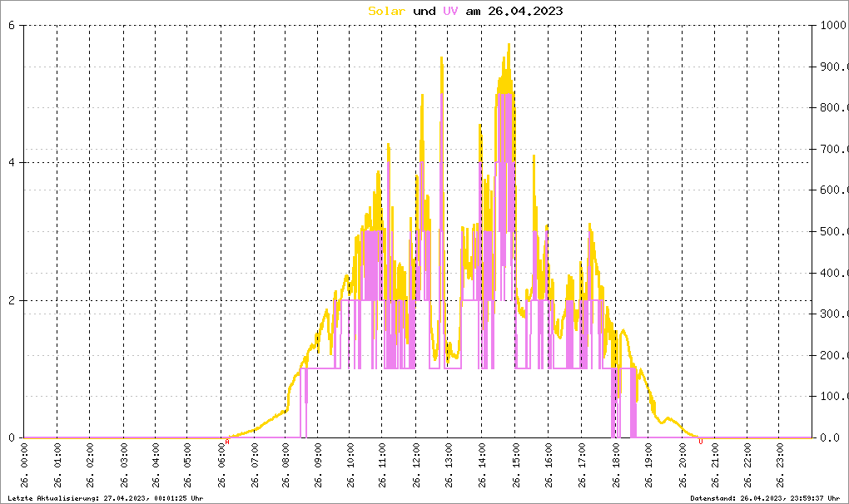Click the left axis value 4

coord(12,163)
